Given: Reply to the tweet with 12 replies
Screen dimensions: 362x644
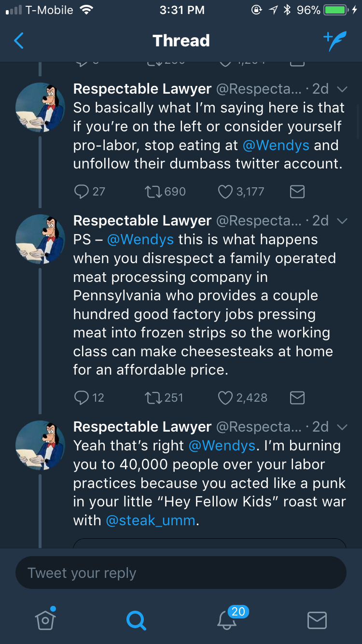Looking at the screenshot, I should pyautogui.click(x=81, y=398).
